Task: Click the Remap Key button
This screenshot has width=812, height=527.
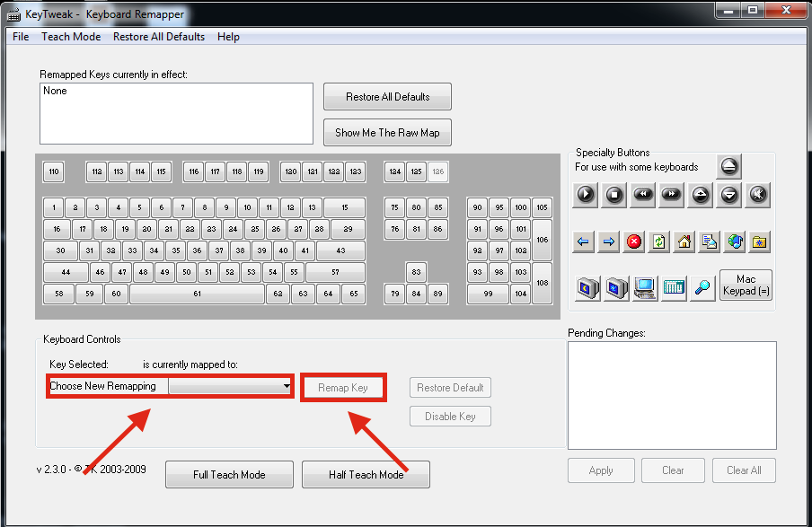Action: click(343, 388)
